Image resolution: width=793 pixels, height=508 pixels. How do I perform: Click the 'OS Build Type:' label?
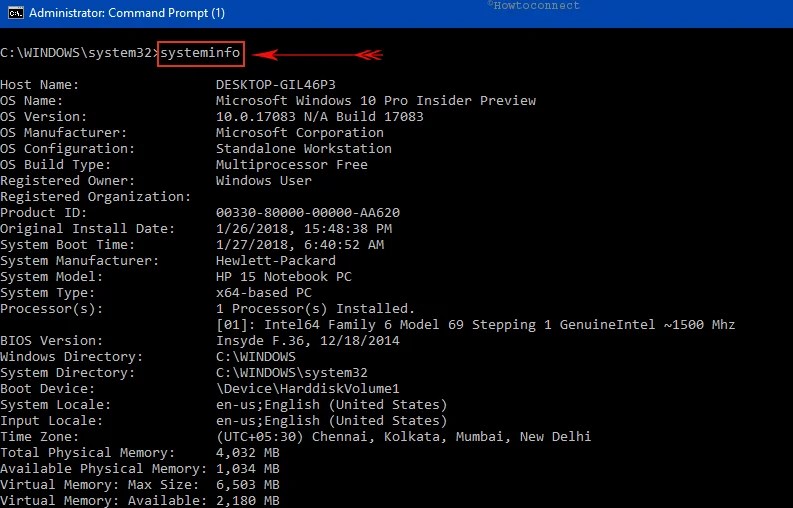(55, 165)
